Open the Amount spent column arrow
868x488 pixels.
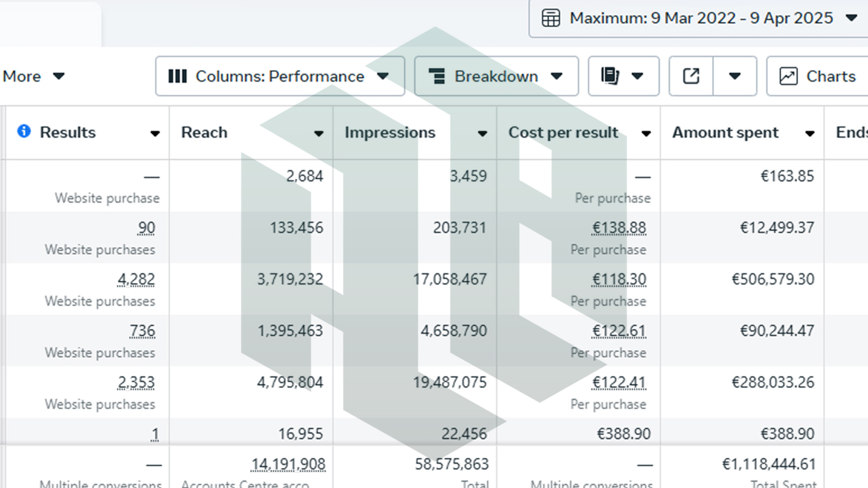point(810,133)
